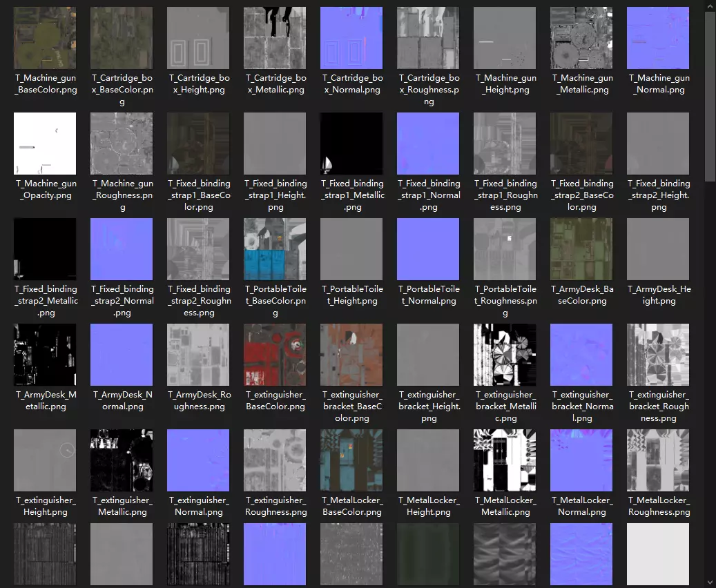Select the T_MetalLocker_Normal.png thumbnail
The height and width of the screenshot is (588, 716).
(x=582, y=460)
